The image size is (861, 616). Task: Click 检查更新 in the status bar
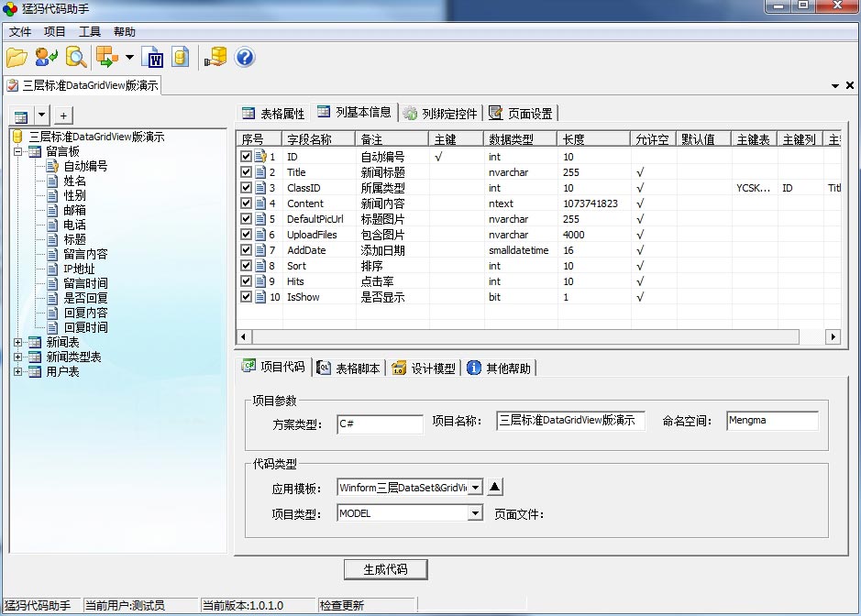pos(342,605)
